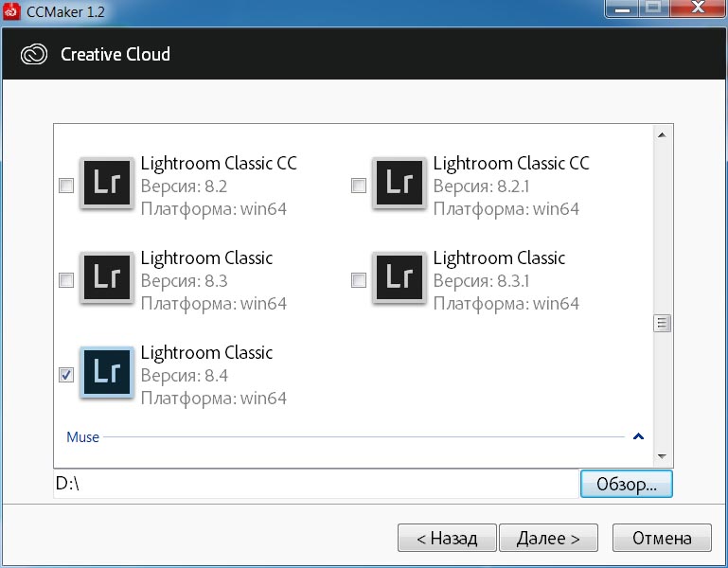Image resolution: width=728 pixels, height=568 pixels.
Task: Tick the Lightroom Classic 8.3.1 checkbox
Action: pos(359,280)
